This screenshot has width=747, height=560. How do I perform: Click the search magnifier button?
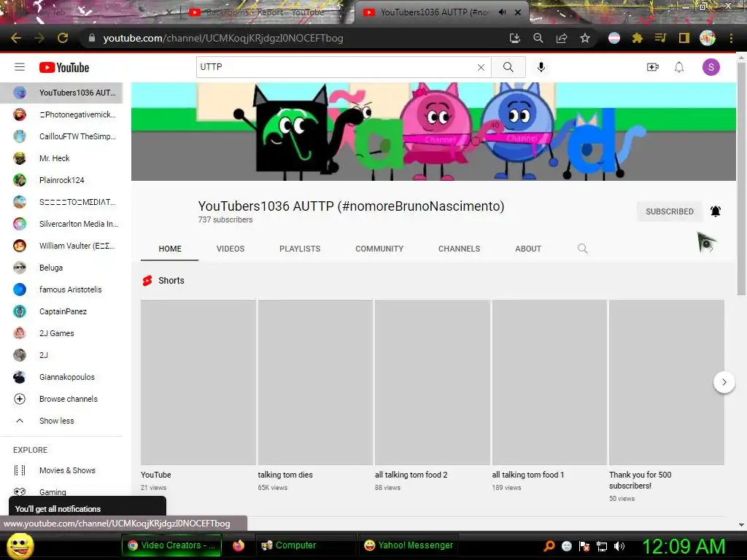click(x=508, y=67)
